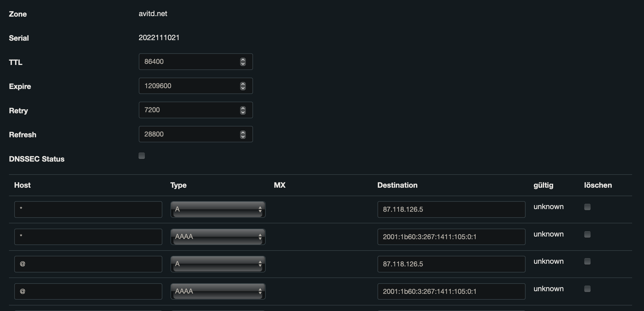Open Type dropdown of wildcard A record
644x311 pixels.
tap(218, 210)
